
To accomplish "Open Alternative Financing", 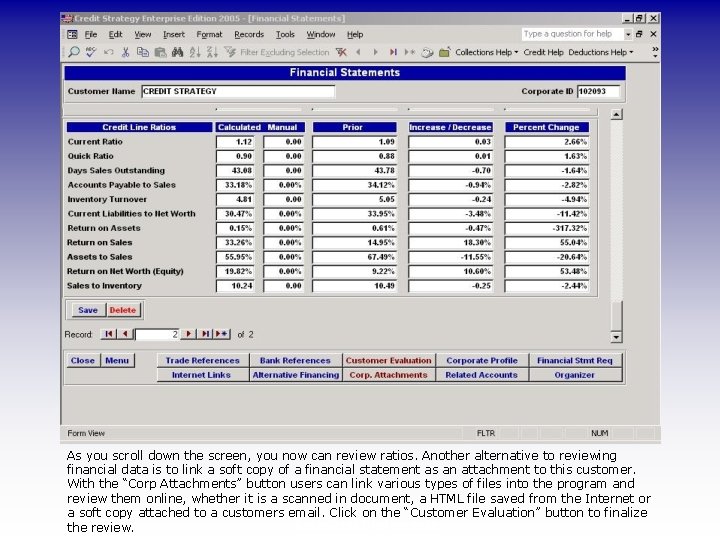I will tap(295, 375).
